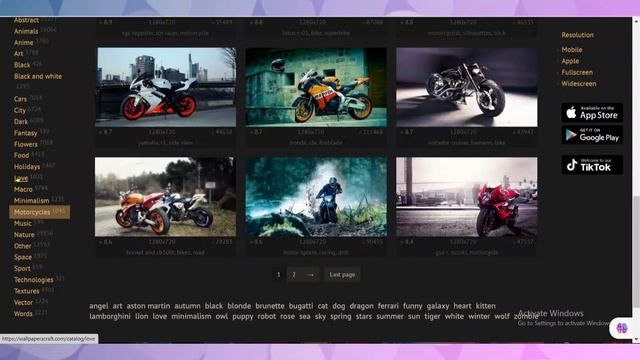Open the Love category

tap(21, 178)
